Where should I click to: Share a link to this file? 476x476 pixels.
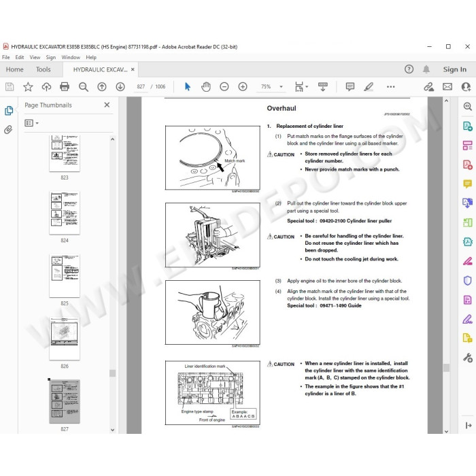[428, 87]
